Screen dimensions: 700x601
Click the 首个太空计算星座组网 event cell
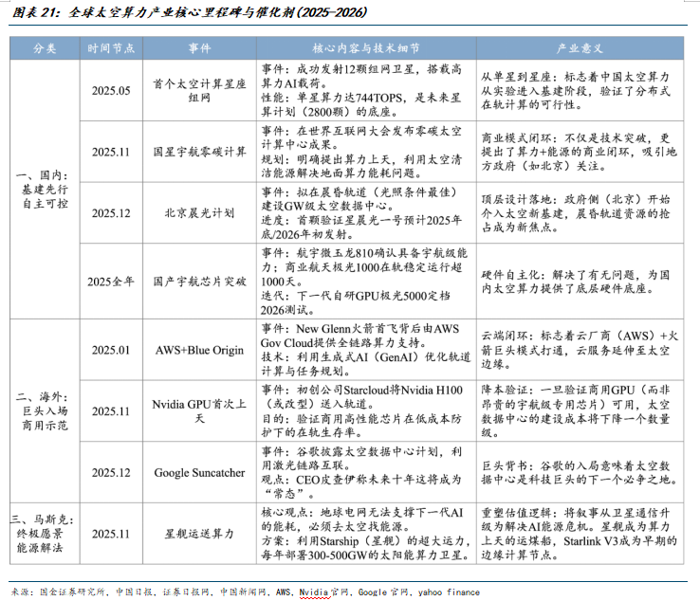[199, 90]
